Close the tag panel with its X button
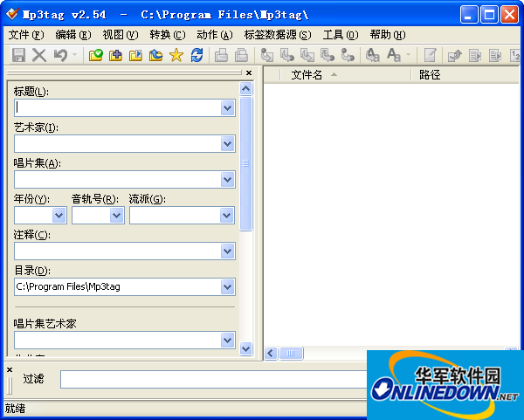 [x=249, y=72]
